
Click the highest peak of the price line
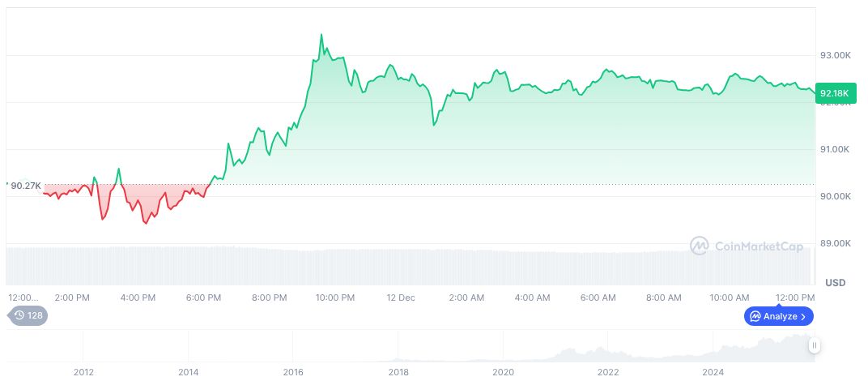321,35
